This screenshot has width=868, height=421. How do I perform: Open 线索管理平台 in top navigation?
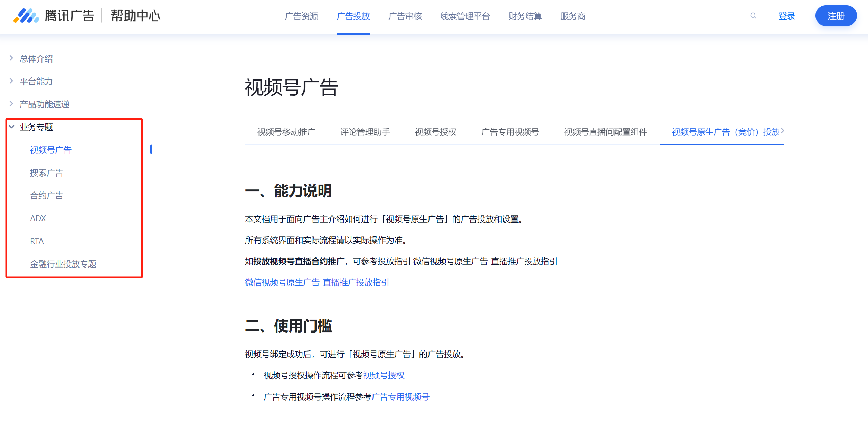point(465,16)
